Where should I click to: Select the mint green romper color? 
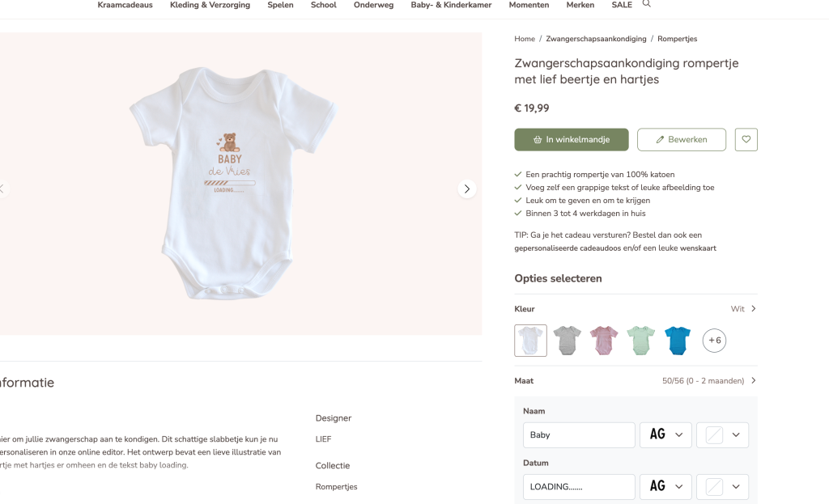pyautogui.click(x=641, y=341)
